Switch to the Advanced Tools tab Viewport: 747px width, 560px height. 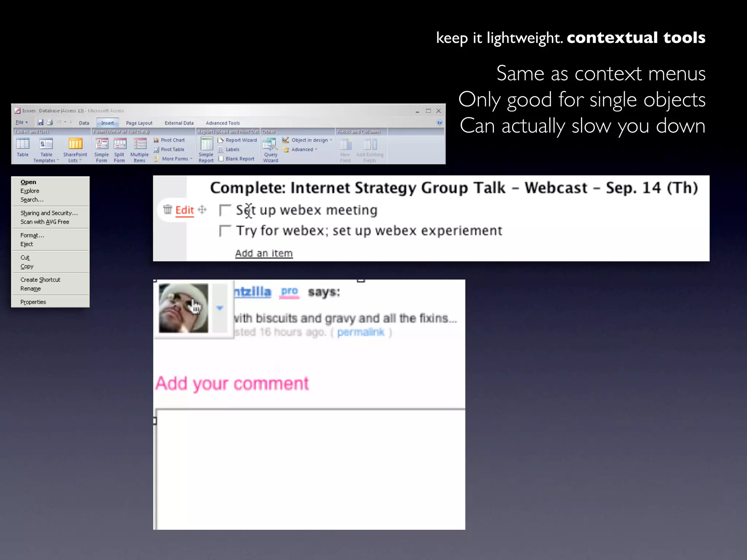[223, 123]
